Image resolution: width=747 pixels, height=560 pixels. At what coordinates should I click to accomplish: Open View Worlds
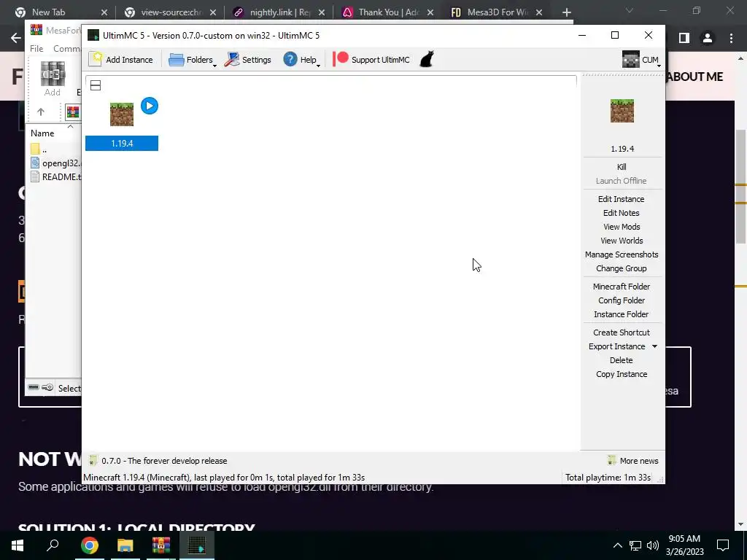click(x=622, y=241)
